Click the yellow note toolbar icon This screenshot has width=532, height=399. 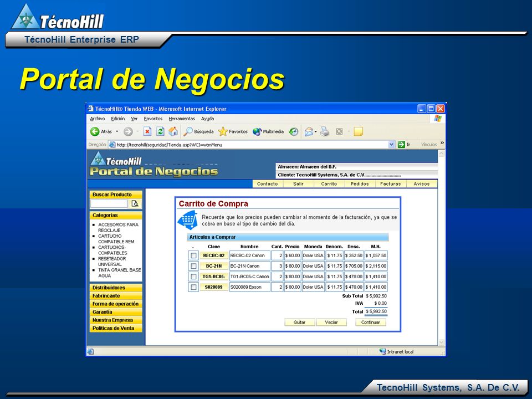tap(359, 132)
